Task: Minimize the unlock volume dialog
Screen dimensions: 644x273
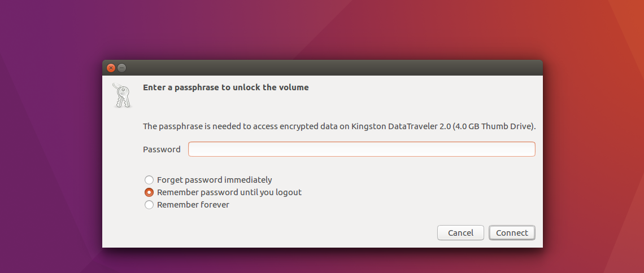Action: tap(121, 68)
